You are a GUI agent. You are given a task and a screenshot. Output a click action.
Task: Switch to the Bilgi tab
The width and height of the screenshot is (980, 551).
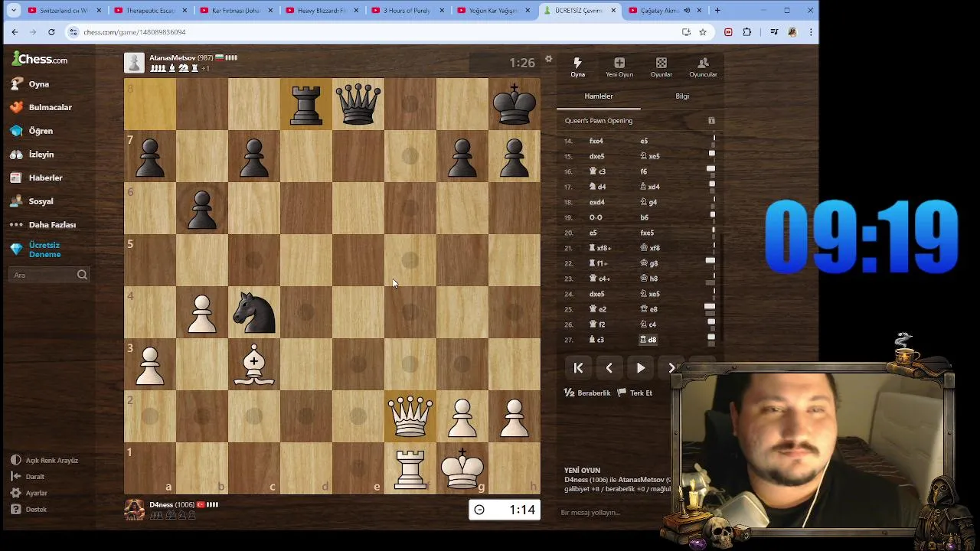[682, 96]
